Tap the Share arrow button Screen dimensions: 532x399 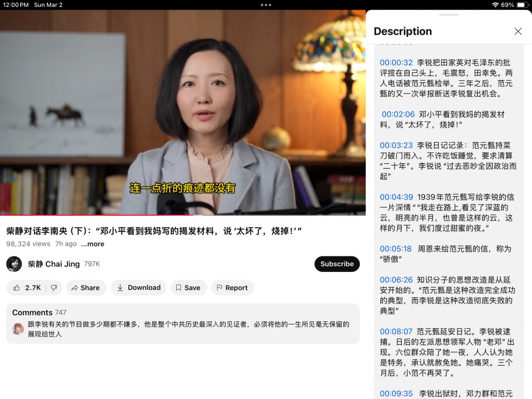pos(86,288)
